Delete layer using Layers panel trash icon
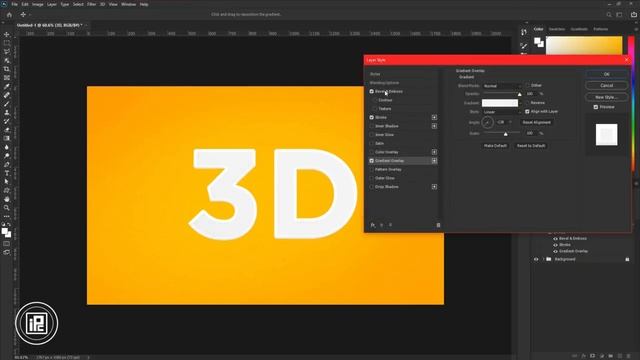This screenshot has height=360, width=640. click(629, 356)
